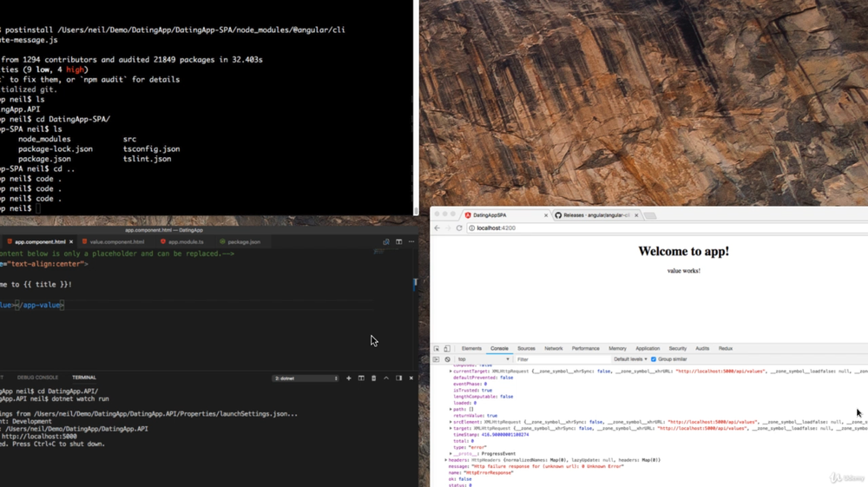Screen dimensions: 868x487
Task: Click 'package-lock.json' in Terminal listing
Action: click(x=56, y=148)
